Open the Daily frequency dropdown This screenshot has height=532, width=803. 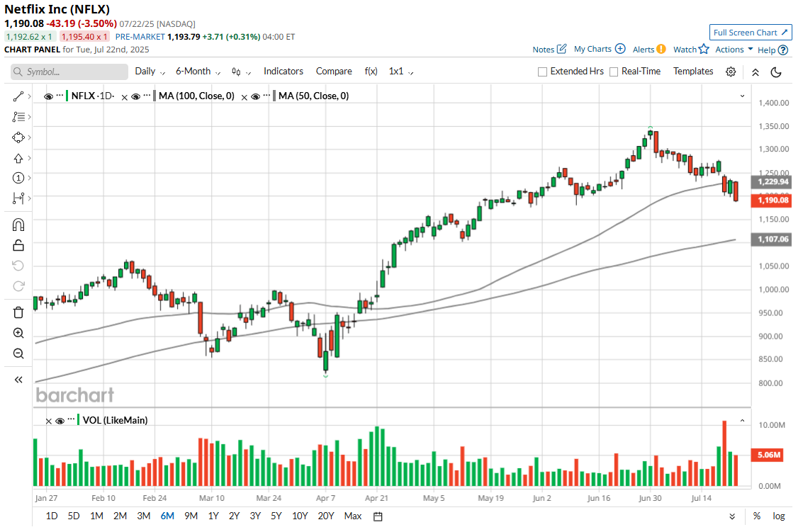point(150,72)
